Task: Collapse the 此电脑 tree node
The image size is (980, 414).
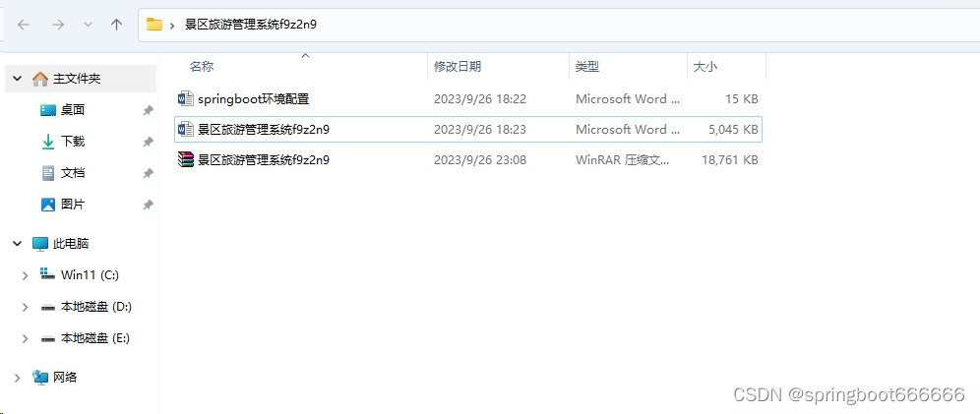Action: [18, 244]
